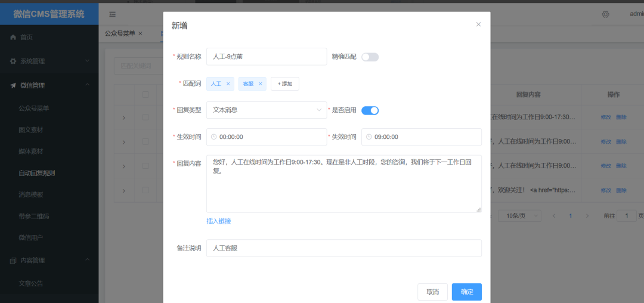Switch to the 公众号菜单 tab
The image size is (644, 303).
[120, 33]
